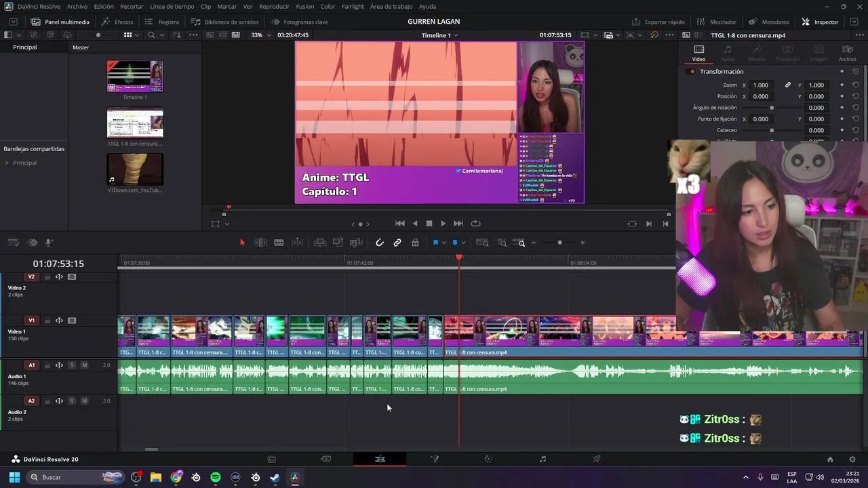Adjust the Ángulo de rotación slider
Screen dimensions: 868x488
coord(772,108)
